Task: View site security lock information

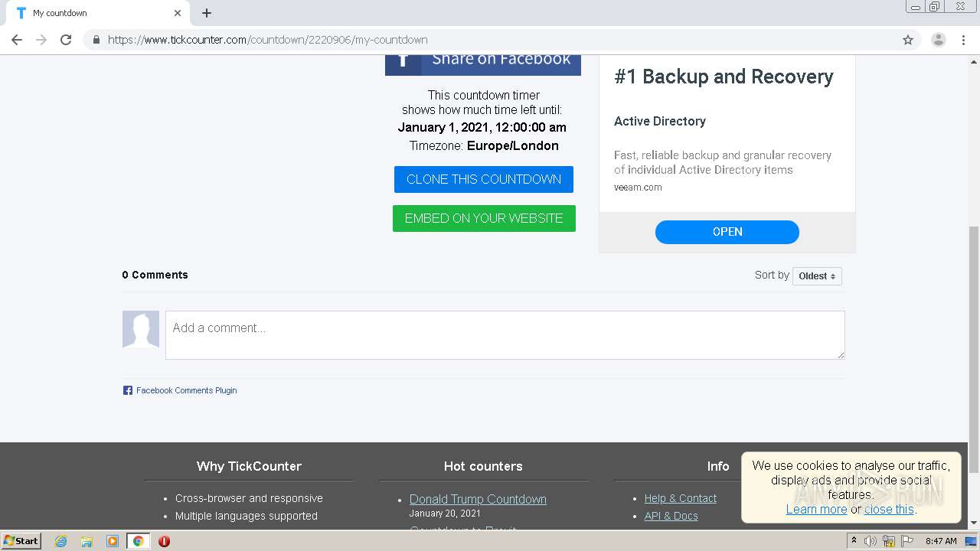Action: [96, 40]
